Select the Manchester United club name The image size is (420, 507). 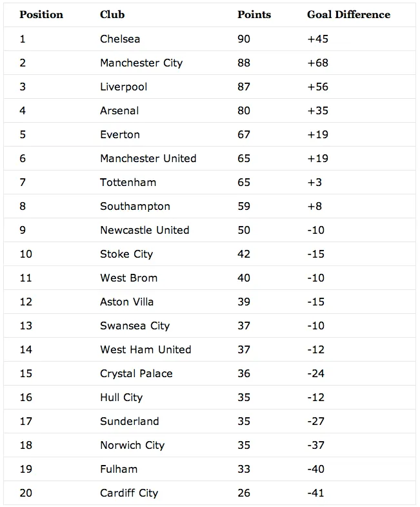[148, 158]
